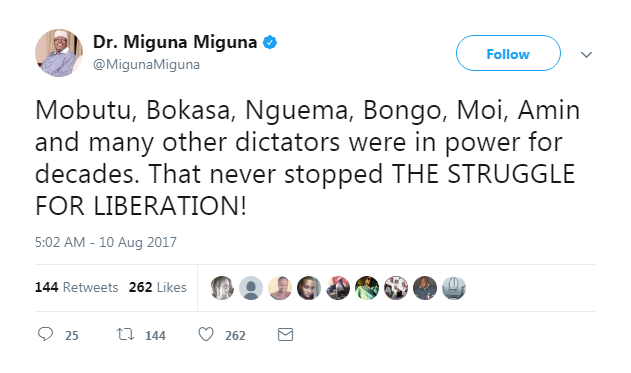631x373 pixels.
Task: Open the 5:02 AM - 10 Aug 2017 timestamp
Action: tap(106, 242)
